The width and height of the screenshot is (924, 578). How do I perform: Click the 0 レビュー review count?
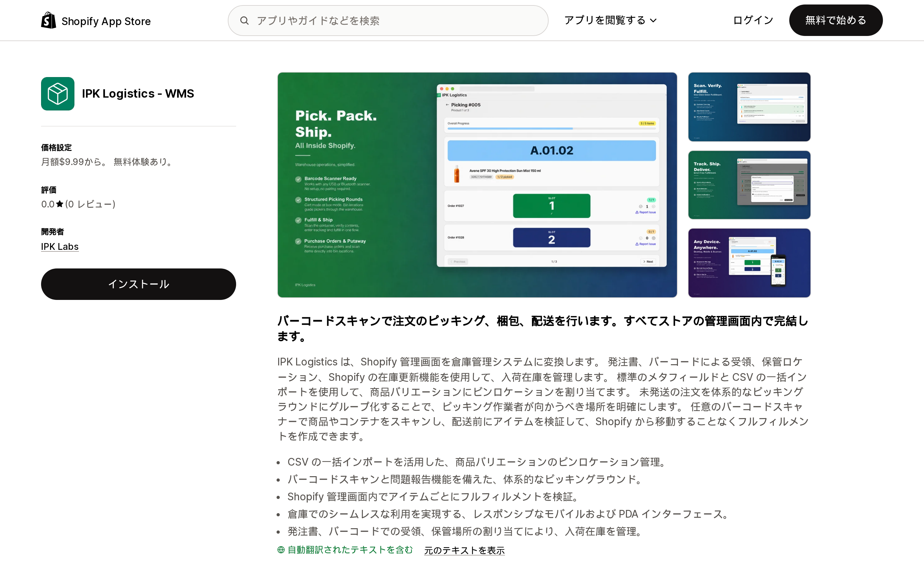(90, 204)
